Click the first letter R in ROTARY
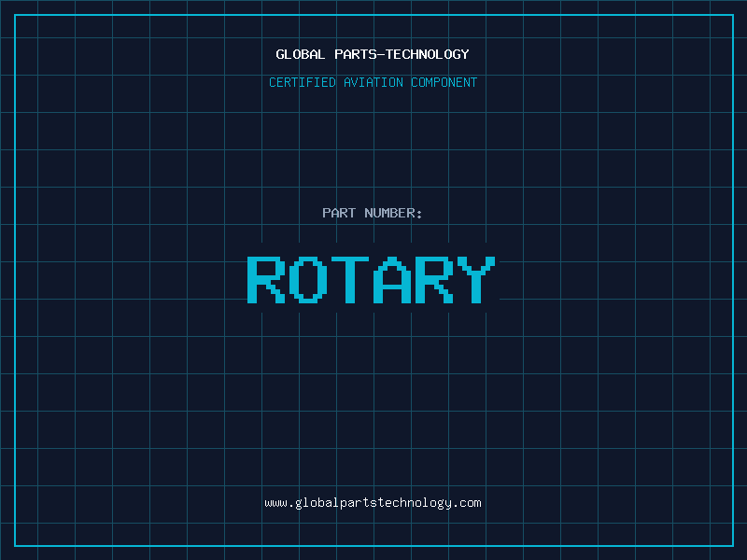747x560 pixels. (266, 280)
